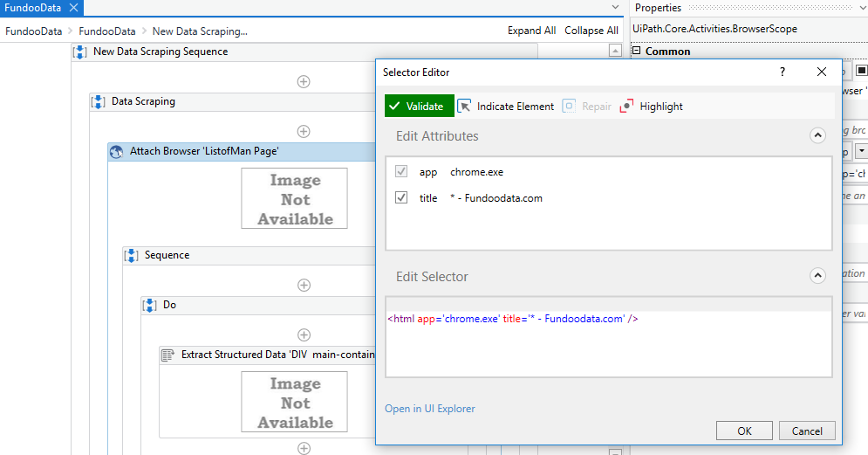This screenshot has height=455, width=868.
Task: Click the Properties panel header
Action: coord(658,8)
